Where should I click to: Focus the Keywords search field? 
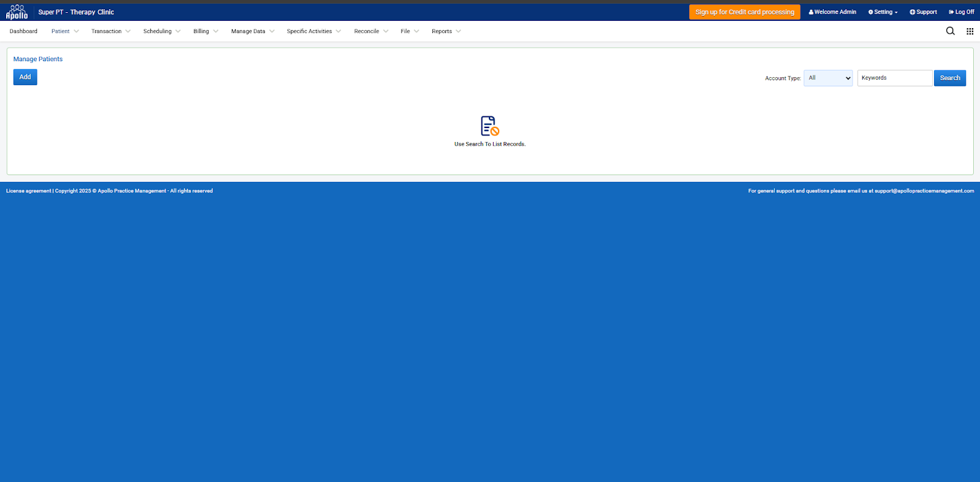pos(894,78)
